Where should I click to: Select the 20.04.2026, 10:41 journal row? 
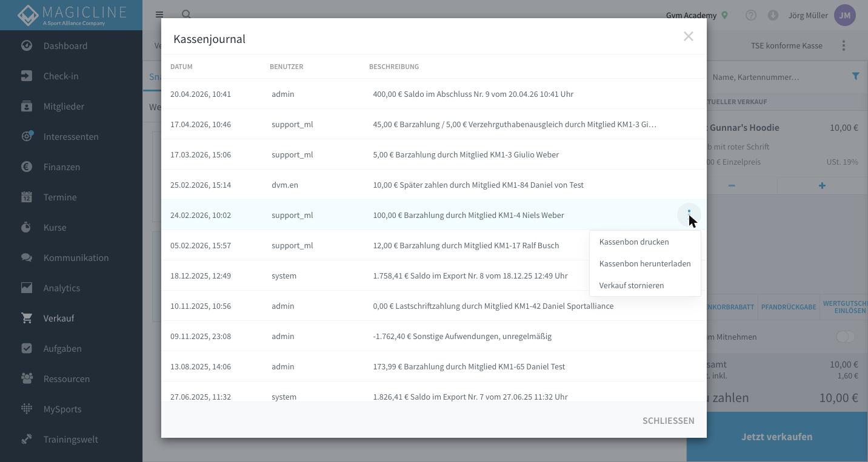tap(434, 94)
